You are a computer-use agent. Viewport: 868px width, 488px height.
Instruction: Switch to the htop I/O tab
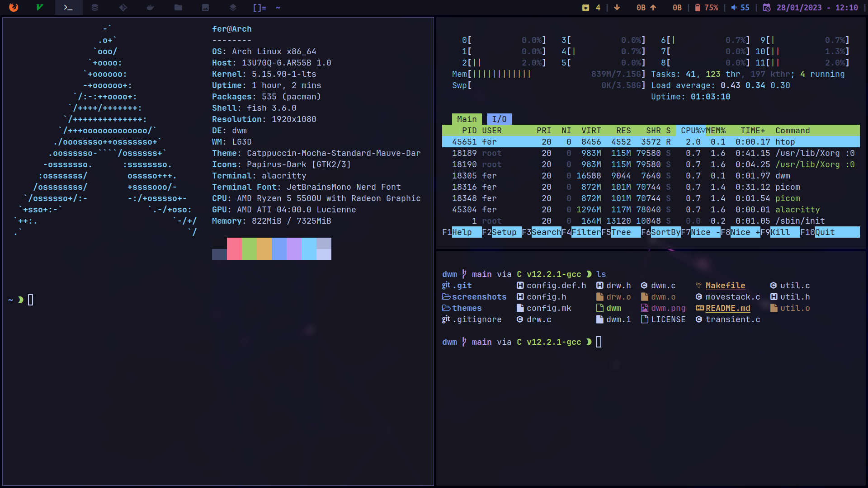(499, 119)
